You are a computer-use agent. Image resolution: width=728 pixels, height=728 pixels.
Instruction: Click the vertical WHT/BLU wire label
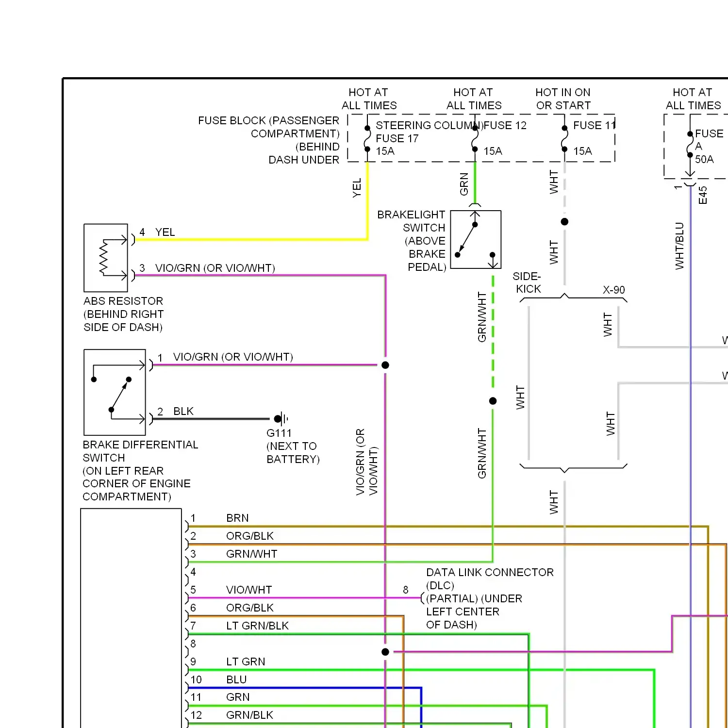[x=679, y=246]
